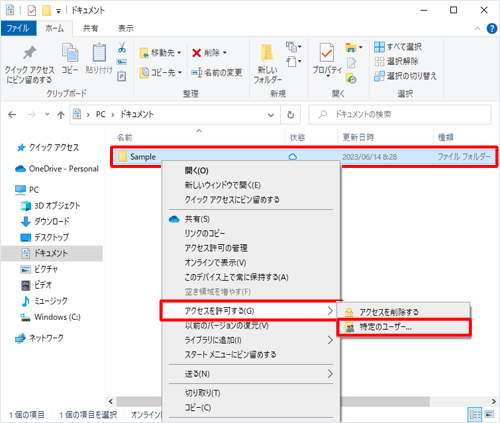Choose Remove access (アクセスを削除する)
This screenshot has width=500, height=423.
pyautogui.click(x=404, y=312)
